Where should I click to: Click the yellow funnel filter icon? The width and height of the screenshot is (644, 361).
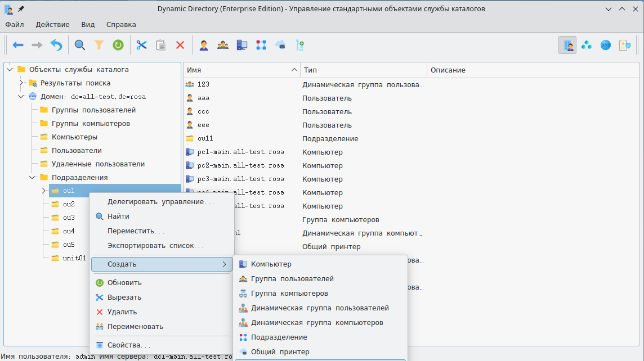click(x=99, y=45)
